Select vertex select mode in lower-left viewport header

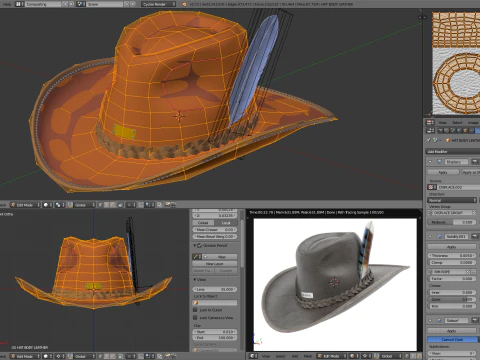(x=101, y=356)
